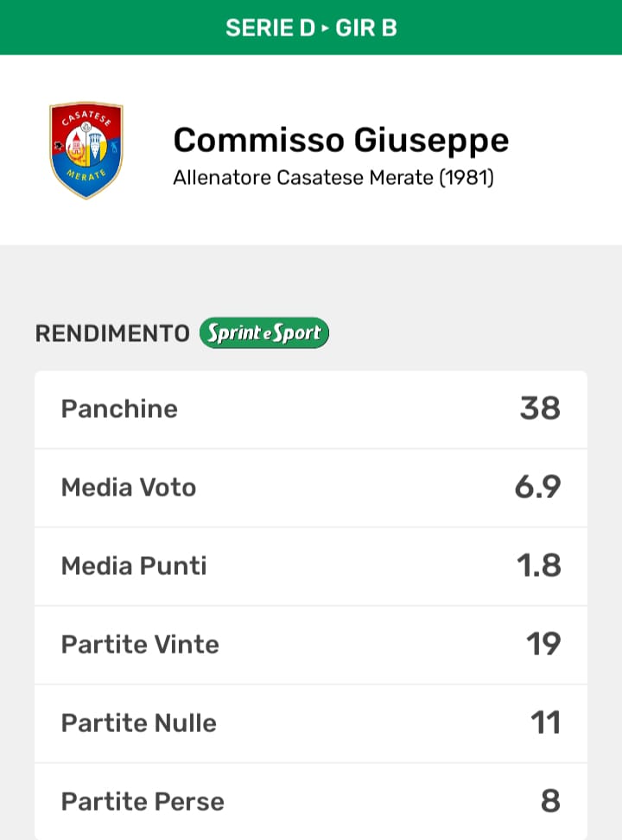Select the Partite Nulle row label

pos(138,723)
